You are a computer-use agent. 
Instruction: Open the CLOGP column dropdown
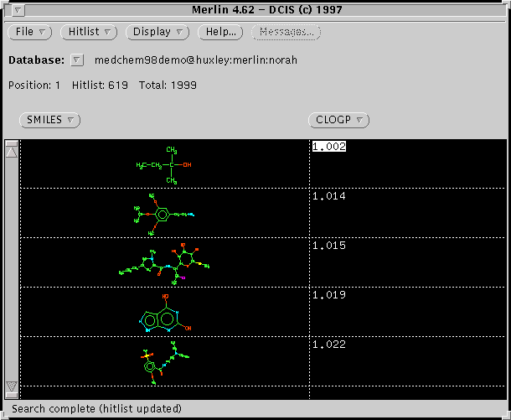(338, 120)
